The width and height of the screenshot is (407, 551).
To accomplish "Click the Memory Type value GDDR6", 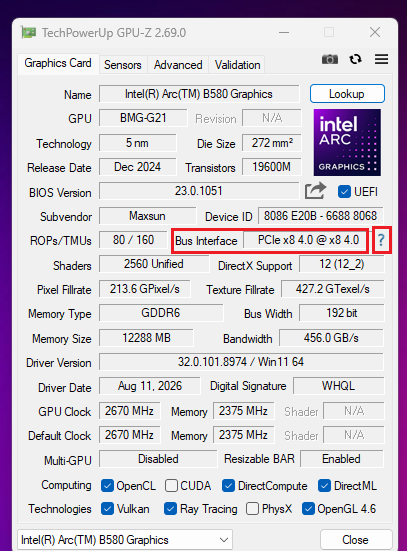I will [x=161, y=313].
